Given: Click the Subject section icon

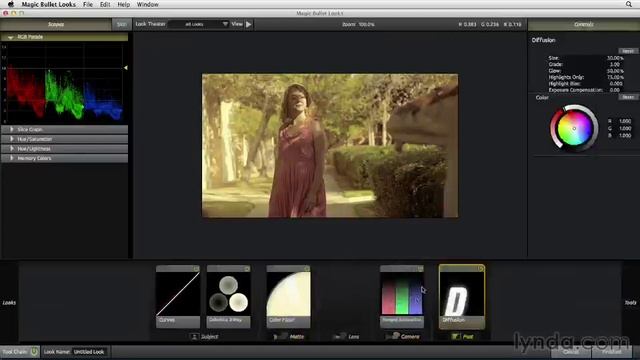Looking at the screenshot, I should (x=195, y=337).
